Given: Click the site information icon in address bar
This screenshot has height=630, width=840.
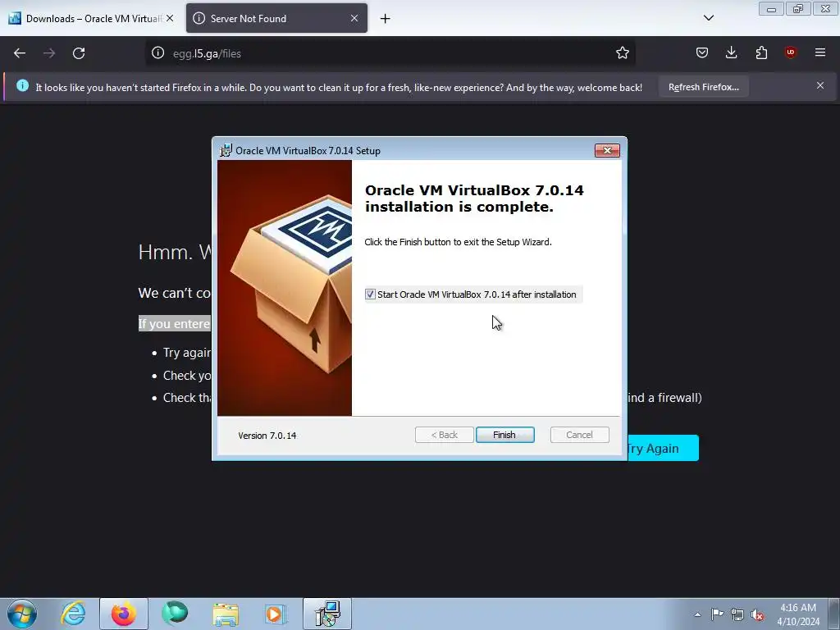Looking at the screenshot, I should click(x=157, y=52).
